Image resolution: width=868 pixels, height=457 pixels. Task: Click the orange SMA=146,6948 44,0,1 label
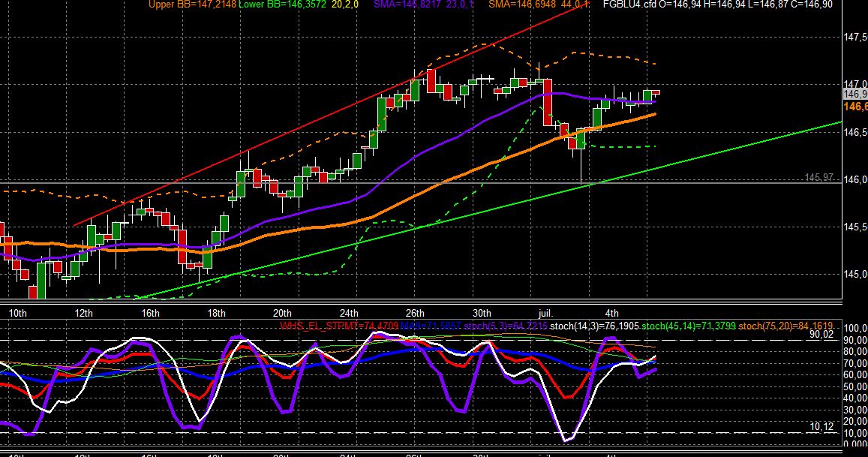[x=539, y=5]
